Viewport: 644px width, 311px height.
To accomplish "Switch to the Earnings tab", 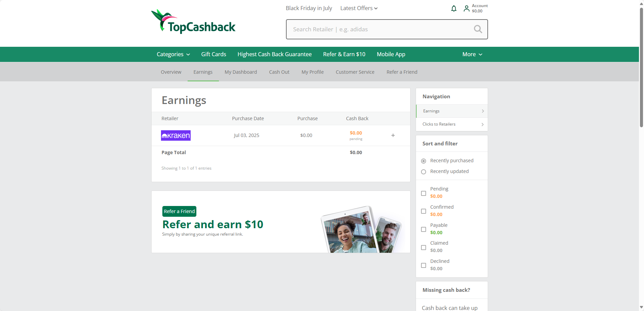I will [x=203, y=72].
